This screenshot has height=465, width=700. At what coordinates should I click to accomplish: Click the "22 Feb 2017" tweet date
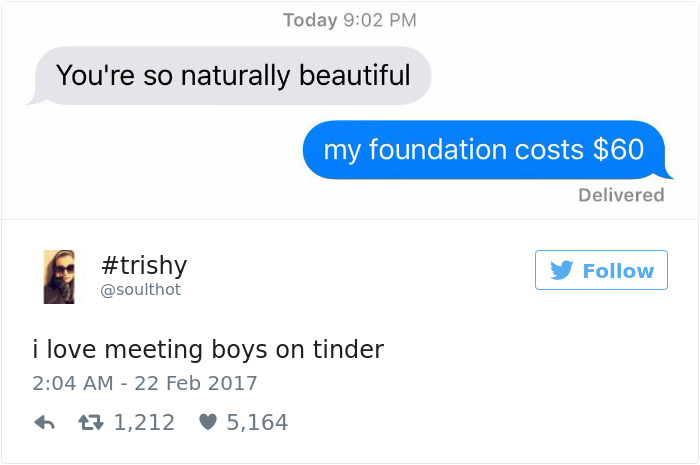tap(199, 383)
